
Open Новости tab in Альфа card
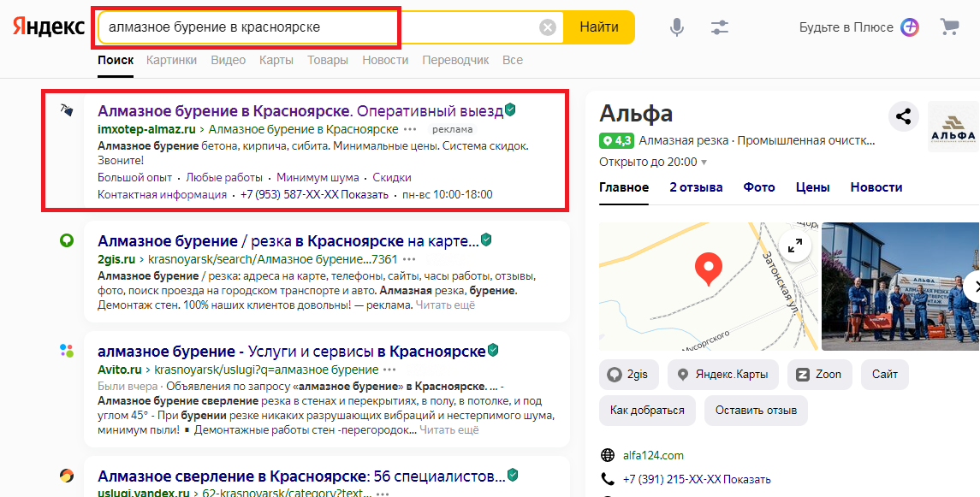tap(876, 187)
